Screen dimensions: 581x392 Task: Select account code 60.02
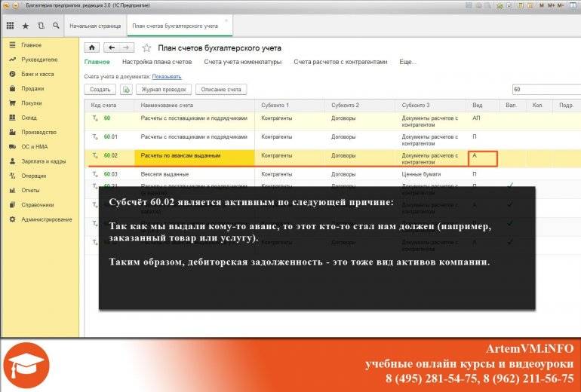[x=110, y=155]
